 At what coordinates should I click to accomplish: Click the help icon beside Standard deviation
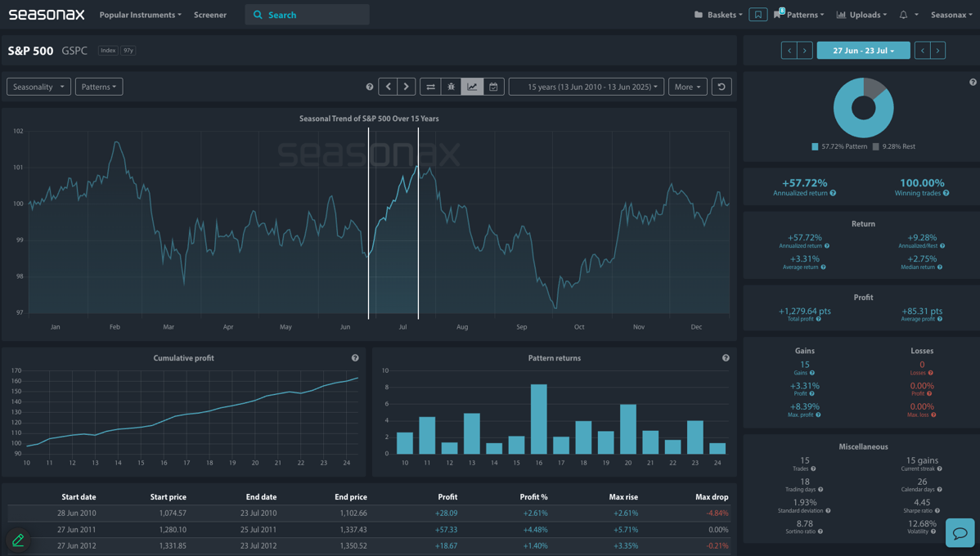[828, 511]
